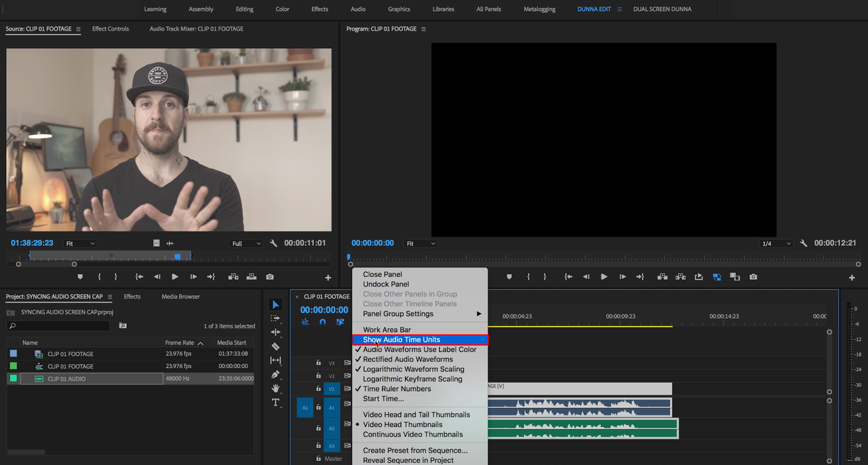Click the Insert button in Source monitor
Viewport: 868px width, 465px height.
[233, 277]
